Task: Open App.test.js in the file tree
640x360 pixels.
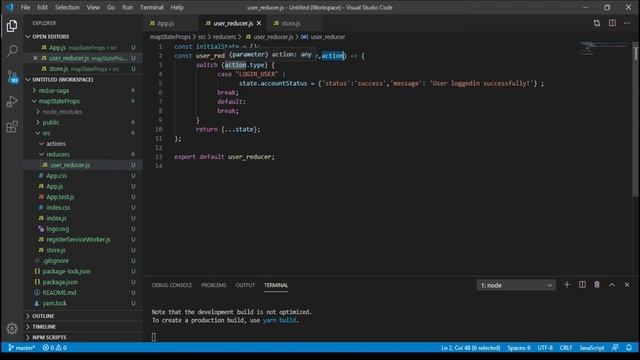Action: [60, 197]
